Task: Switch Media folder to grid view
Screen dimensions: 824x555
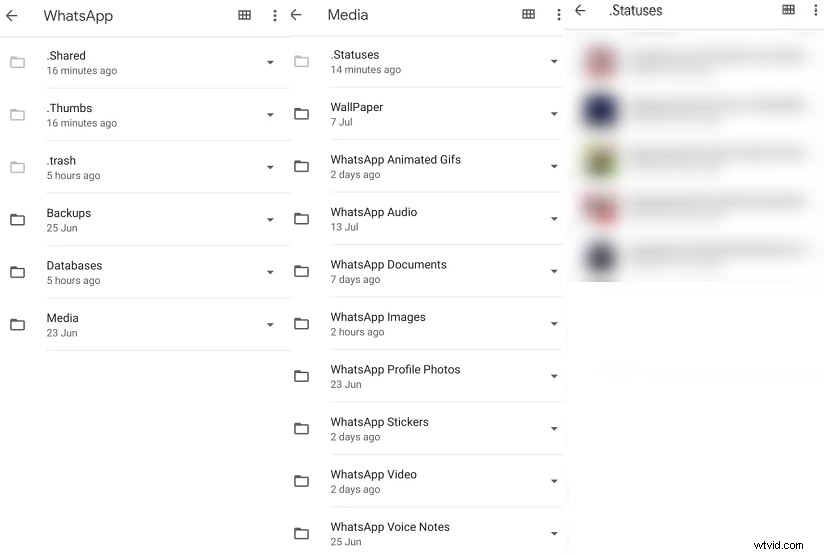Action: 529,14
